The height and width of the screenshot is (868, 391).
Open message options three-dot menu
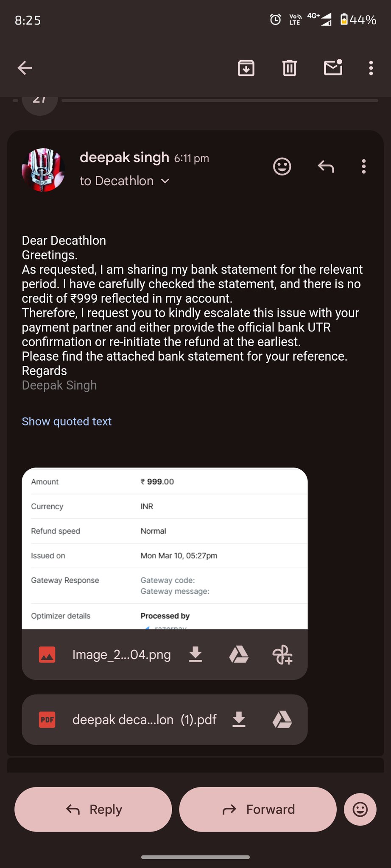363,167
